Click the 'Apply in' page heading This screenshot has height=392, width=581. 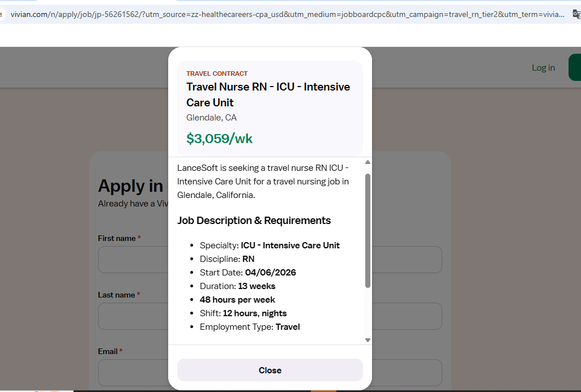point(130,186)
